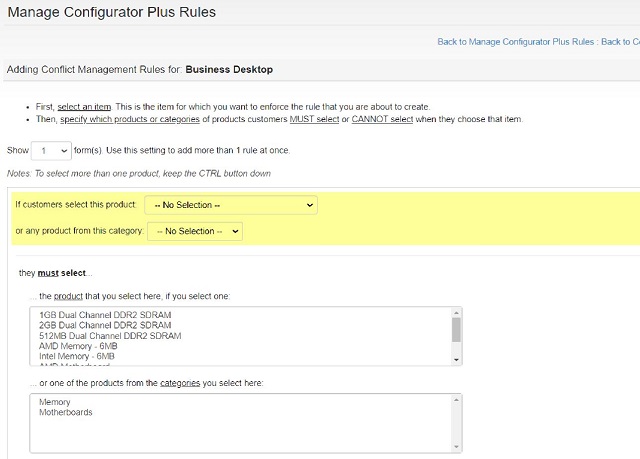This screenshot has height=459, width=640.
Task: Click the product list scrollbar thumb
Action: tap(456, 330)
